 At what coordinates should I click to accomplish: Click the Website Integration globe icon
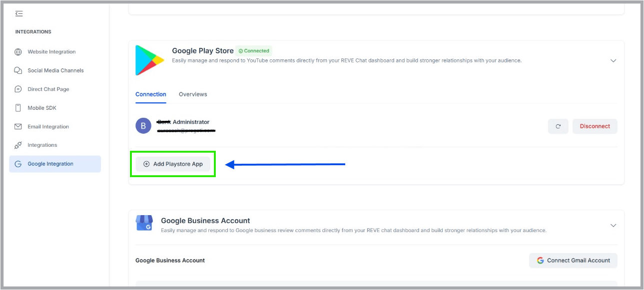(18, 52)
